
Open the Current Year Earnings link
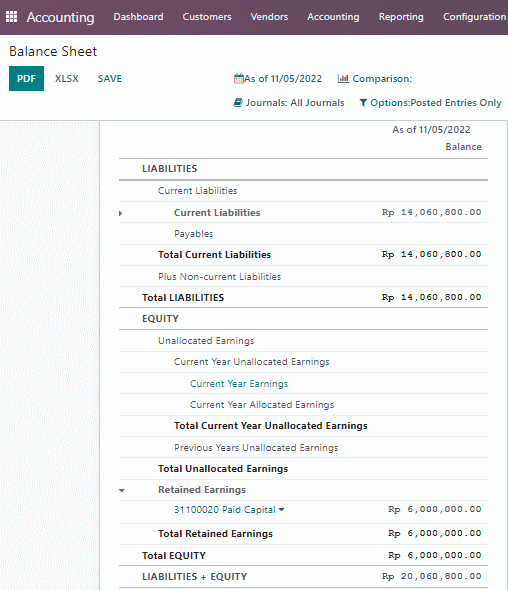pos(239,383)
